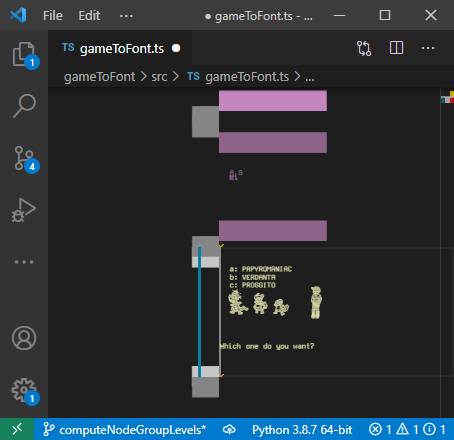Open the Run and Debug view
Image resolution: width=454 pixels, height=440 pixels.
[x=24, y=210]
